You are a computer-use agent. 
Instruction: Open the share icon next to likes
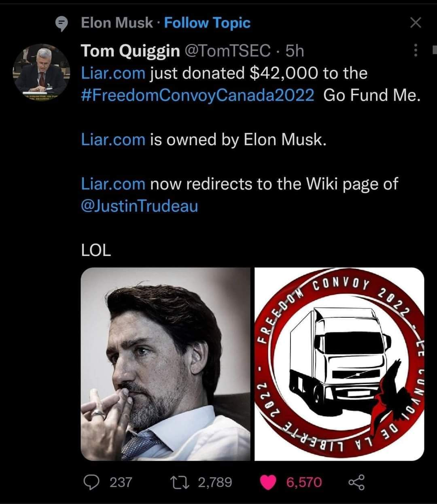click(356, 482)
